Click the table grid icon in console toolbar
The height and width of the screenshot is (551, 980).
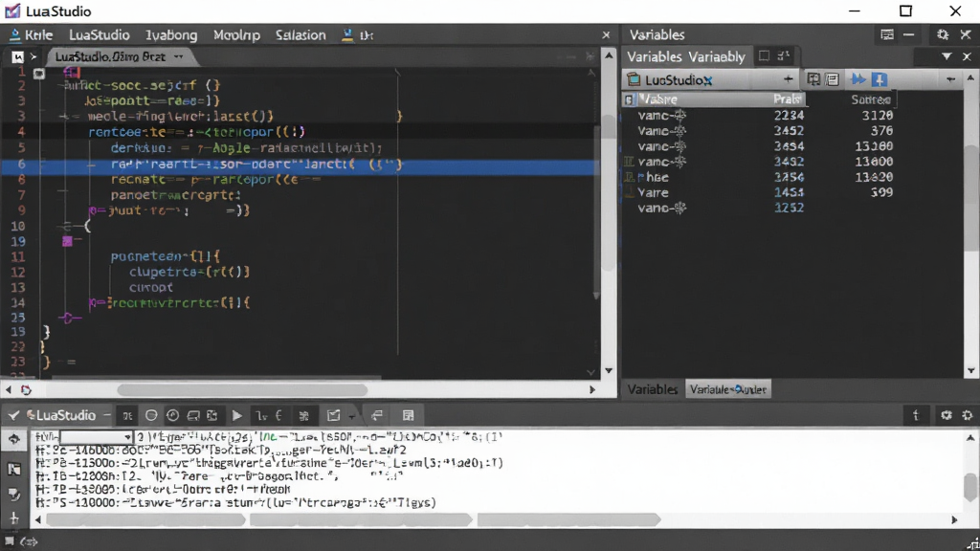tap(408, 415)
